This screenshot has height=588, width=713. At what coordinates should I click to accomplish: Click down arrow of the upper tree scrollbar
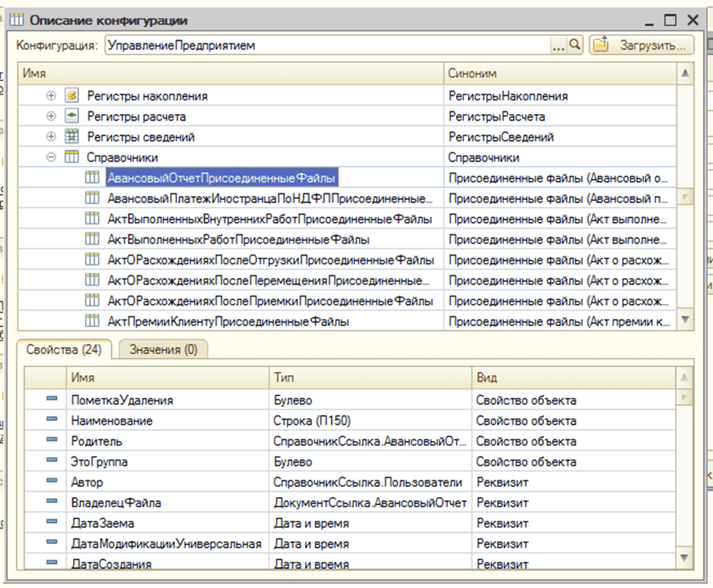685,319
